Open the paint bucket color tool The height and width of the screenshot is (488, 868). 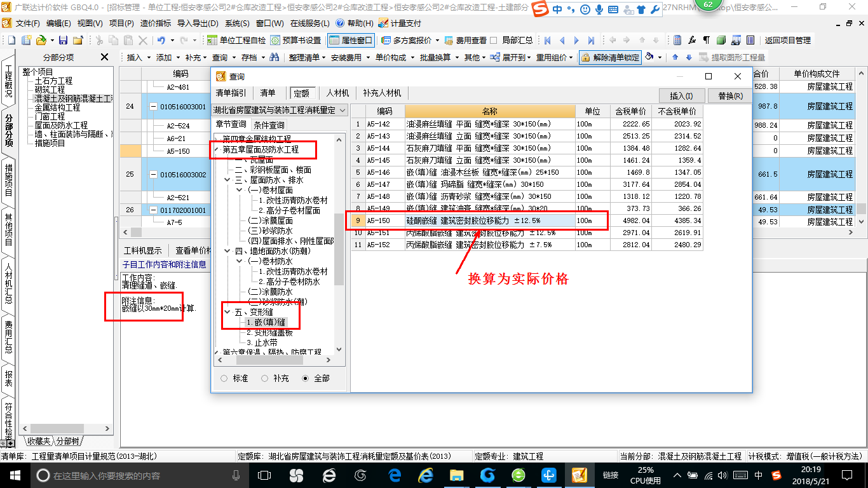pyautogui.click(x=649, y=57)
